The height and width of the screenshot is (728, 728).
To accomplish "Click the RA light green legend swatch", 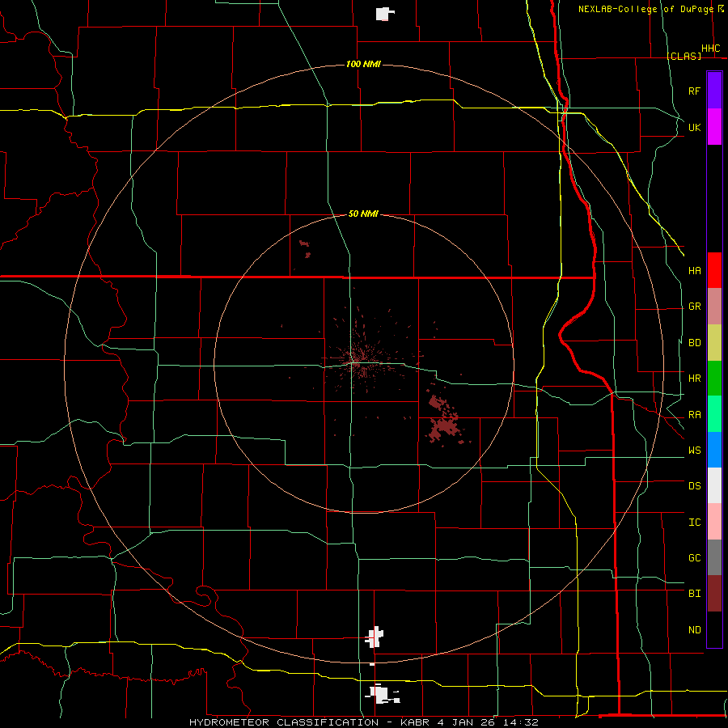I will point(714,414).
